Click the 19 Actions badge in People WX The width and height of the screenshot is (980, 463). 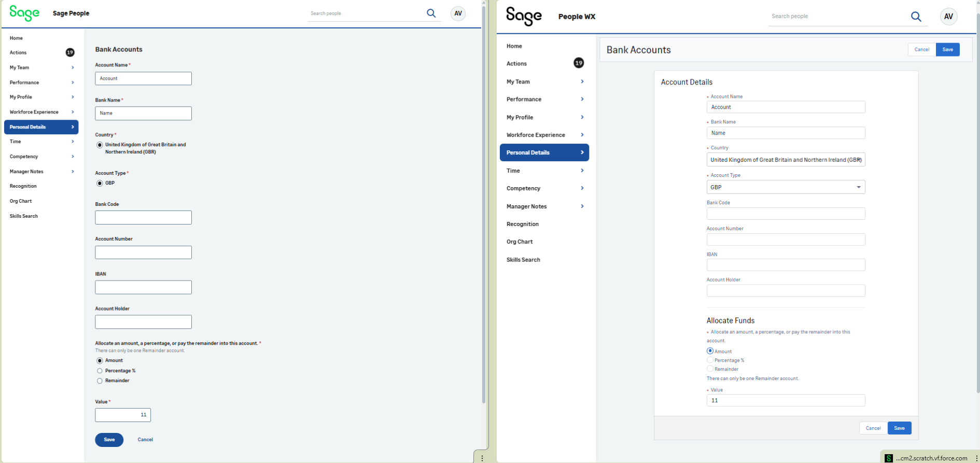[x=579, y=63]
